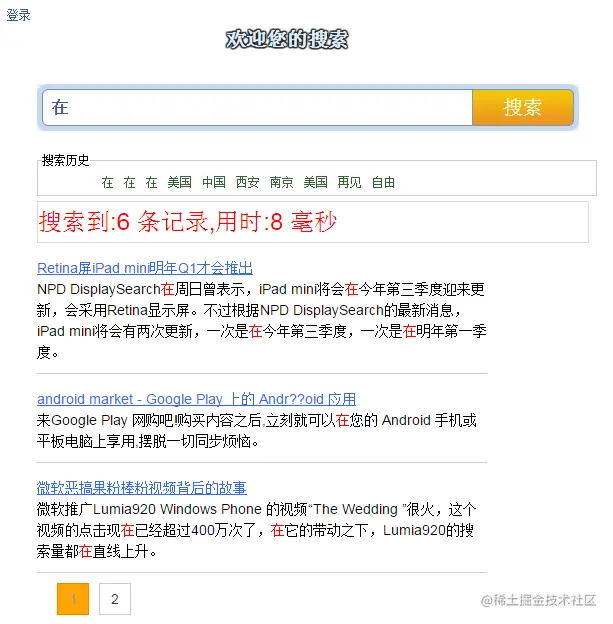Viewport: 613px width, 624px height.
Task: Choose 南京 from search history
Action: coord(281,182)
